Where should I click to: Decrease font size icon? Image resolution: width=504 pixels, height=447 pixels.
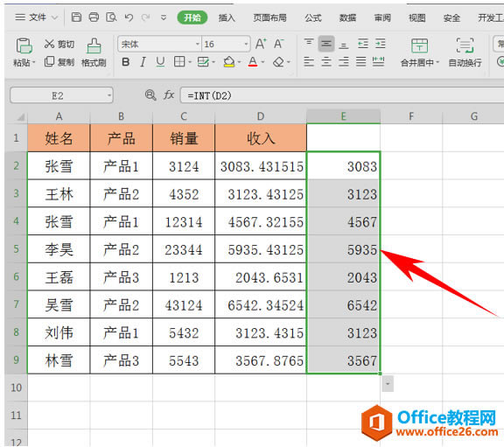pyautogui.click(x=278, y=44)
